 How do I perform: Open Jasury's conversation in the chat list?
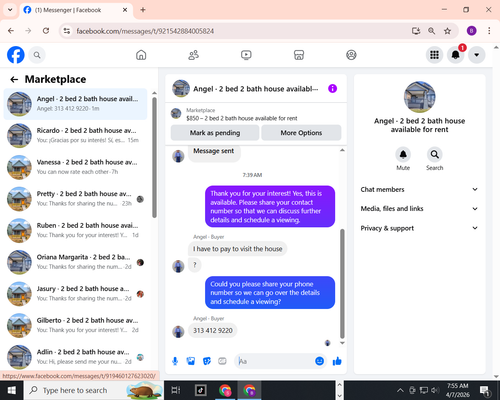(75, 294)
